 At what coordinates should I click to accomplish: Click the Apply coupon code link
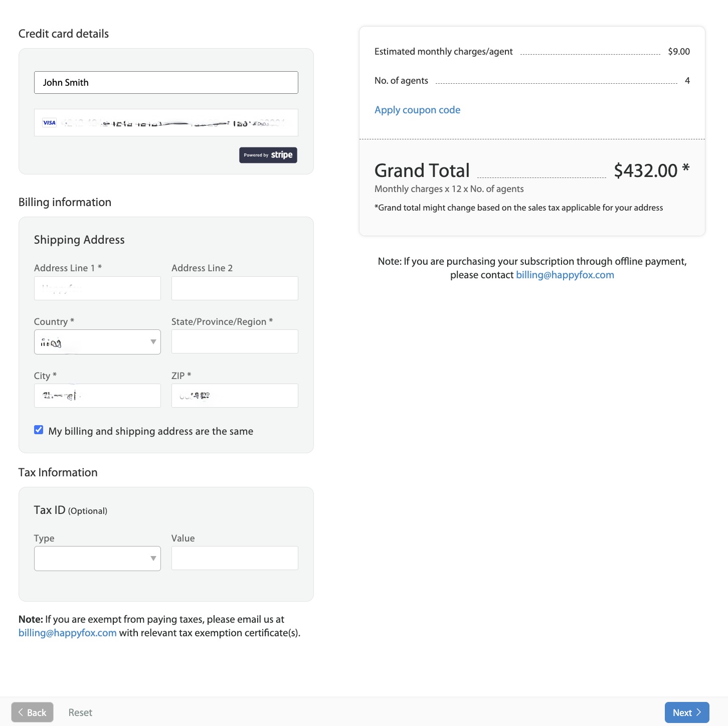coord(417,110)
